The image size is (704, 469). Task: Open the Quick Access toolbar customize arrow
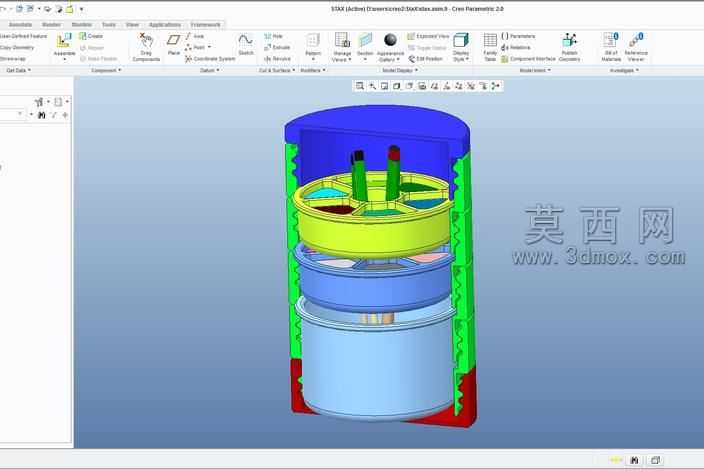tap(81, 9)
